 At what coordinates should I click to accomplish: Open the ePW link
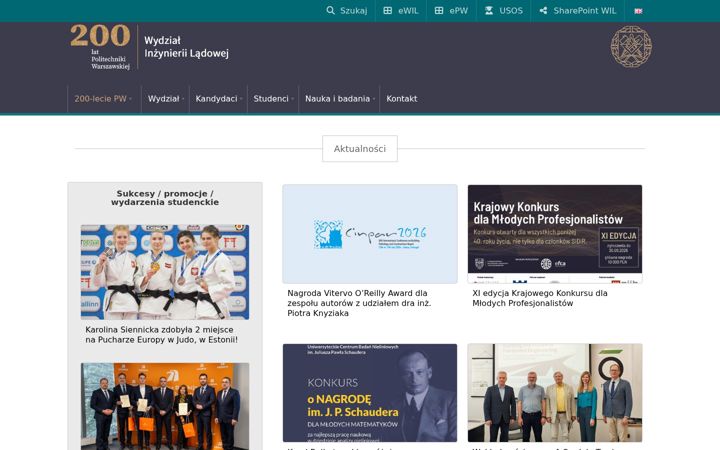tap(458, 11)
